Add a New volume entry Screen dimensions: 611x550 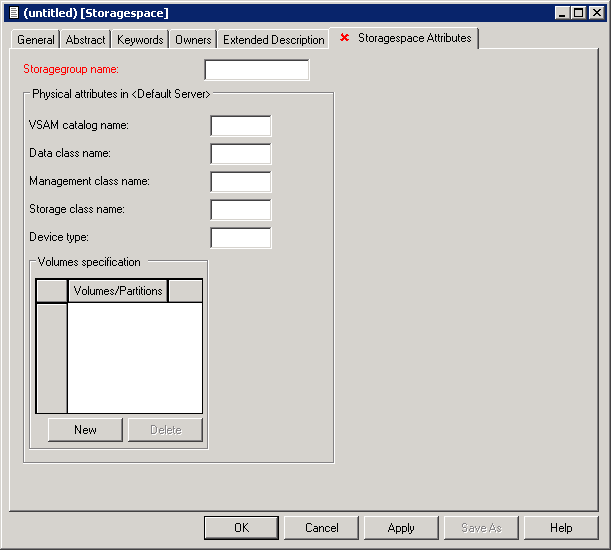point(85,430)
